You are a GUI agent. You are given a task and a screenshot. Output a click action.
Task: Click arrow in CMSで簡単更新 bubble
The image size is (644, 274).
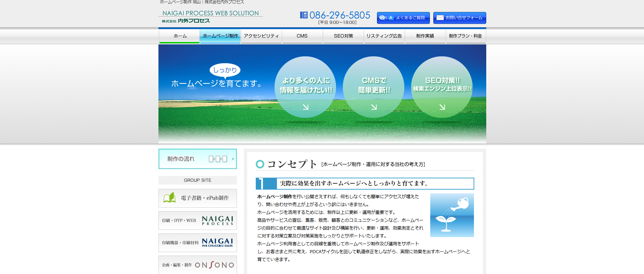[374, 107]
